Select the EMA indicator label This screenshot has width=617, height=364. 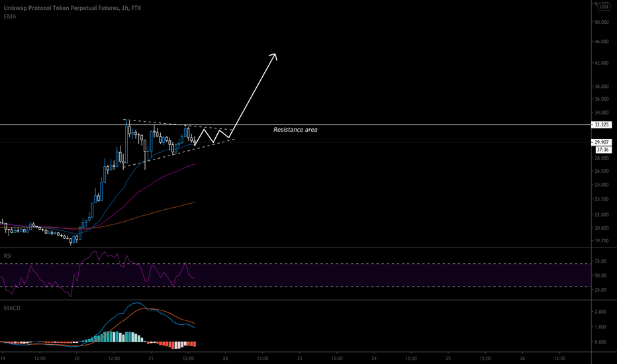pyautogui.click(x=10, y=16)
